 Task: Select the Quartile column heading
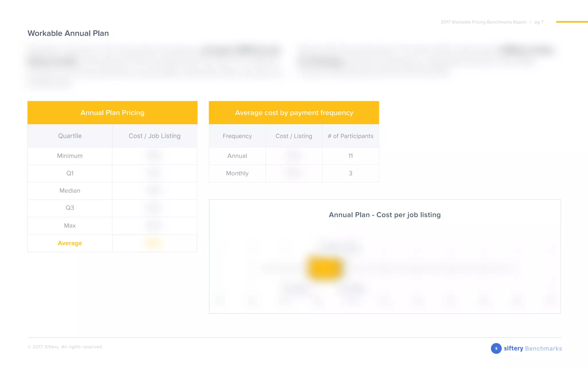coord(70,136)
